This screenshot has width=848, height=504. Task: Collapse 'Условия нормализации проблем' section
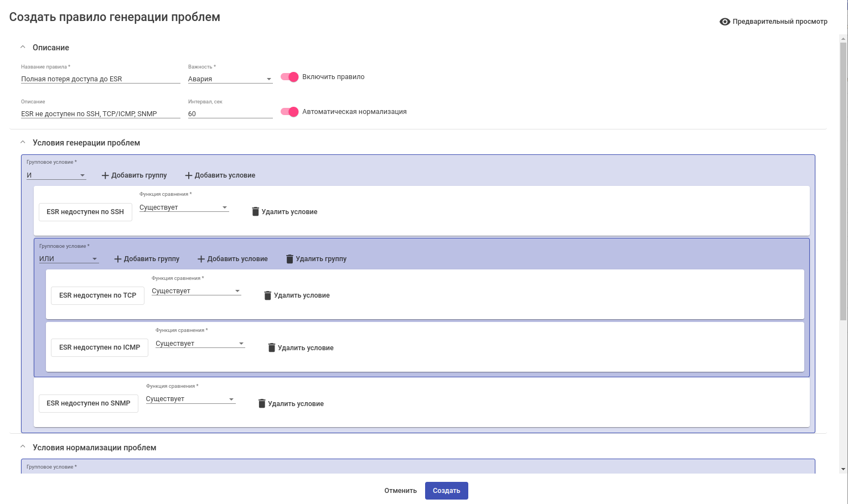(x=23, y=447)
